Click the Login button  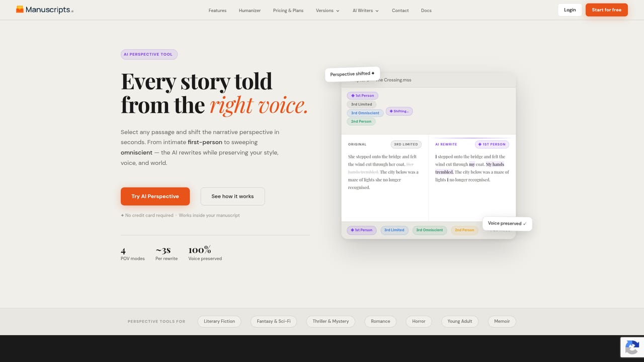tap(570, 10)
